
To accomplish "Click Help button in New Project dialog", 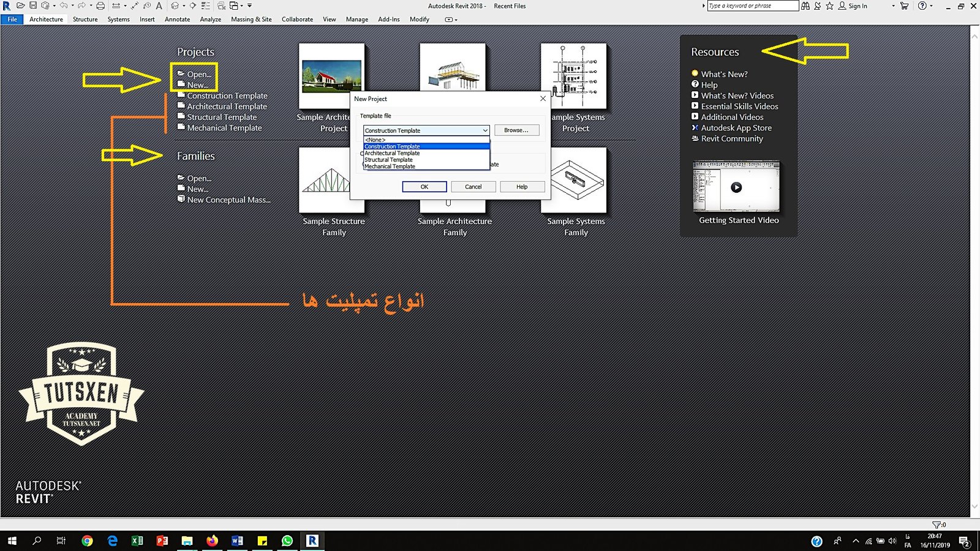I will click(x=522, y=187).
